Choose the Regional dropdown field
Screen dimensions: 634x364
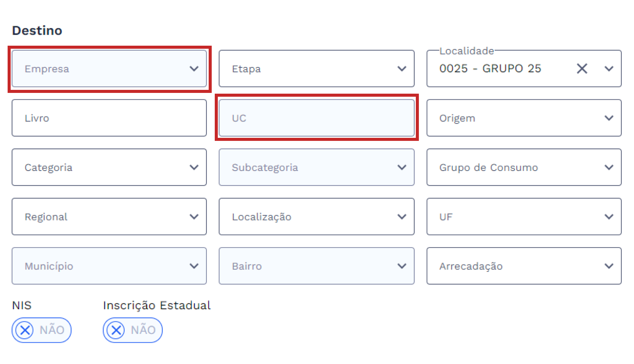tap(109, 217)
